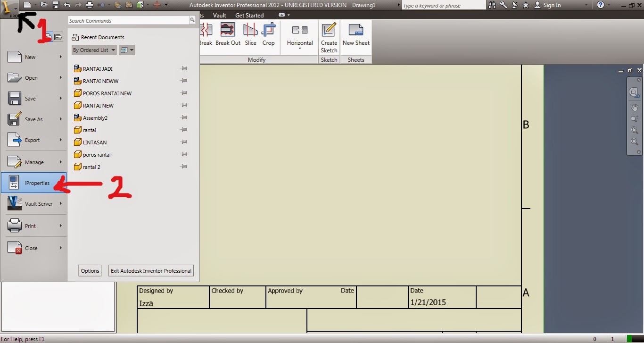Pin the RANTAI NEWW recent document
Viewport: 644px width, 343px height.
(x=183, y=81)
